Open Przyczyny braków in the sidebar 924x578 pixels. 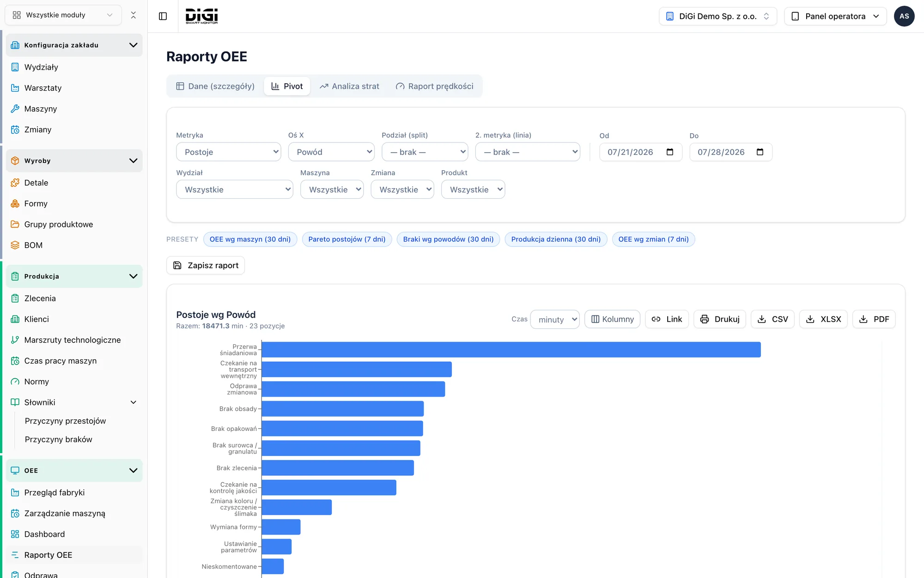click(58, 439)
